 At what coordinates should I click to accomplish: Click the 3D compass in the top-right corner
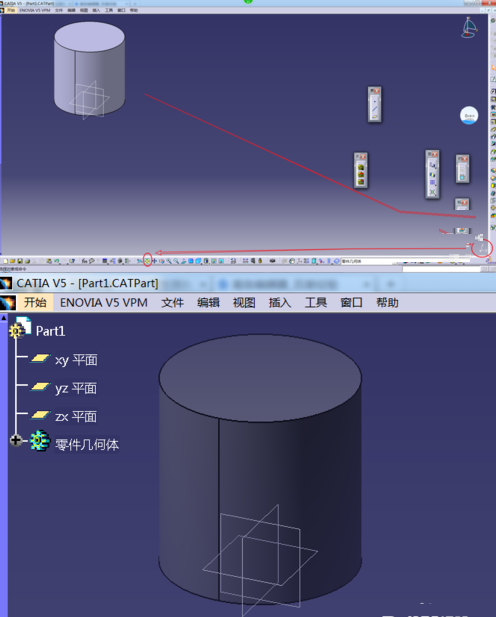click(x=468, y=28)
